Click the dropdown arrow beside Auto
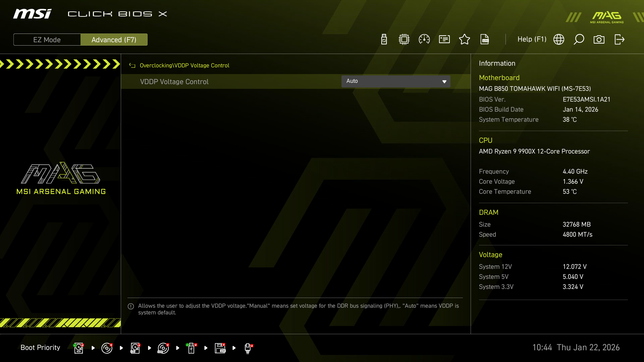Image resolution: width=644 pixels, height=362 pixels. (444, 82)
